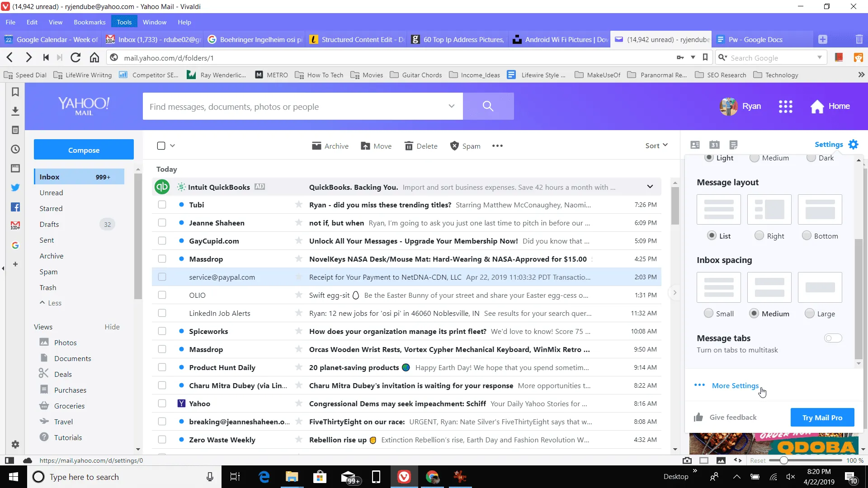Open Yahoo apps grid icon
The width and height of the screenshot is (868, 488).
(785, 107)
